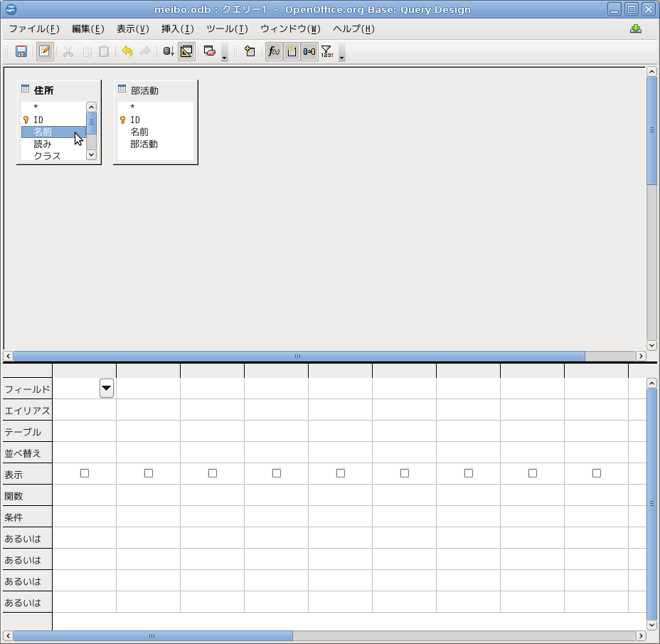Toggle the Edit mode icon

[45, 51]
